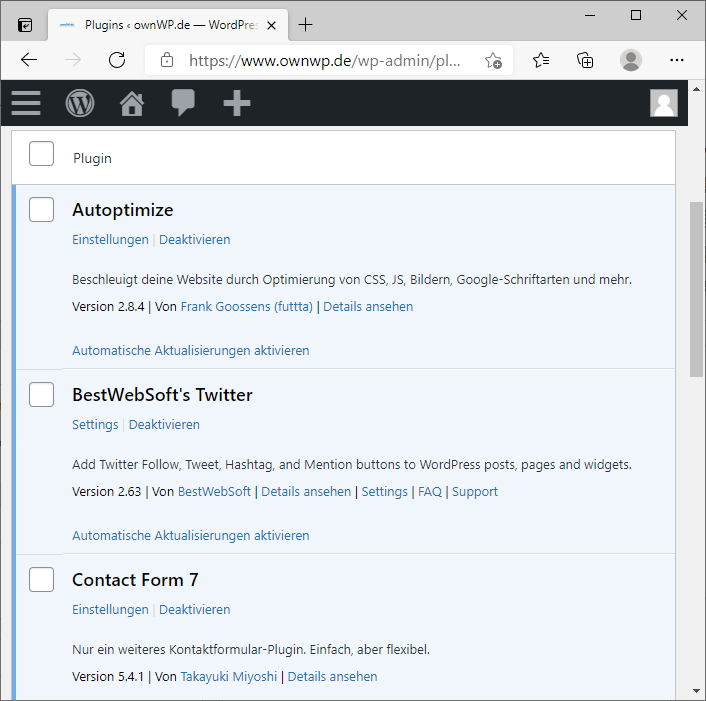Viewport: 706px width, 701px height.
Task: Enable automatic updates for Autoptimize
Action: [191, 351]
